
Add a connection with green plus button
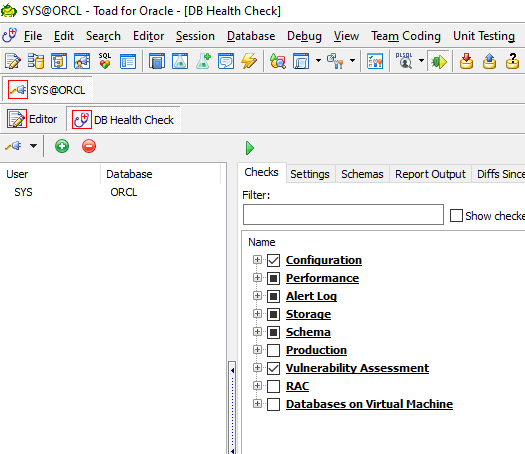click(62, 146)
